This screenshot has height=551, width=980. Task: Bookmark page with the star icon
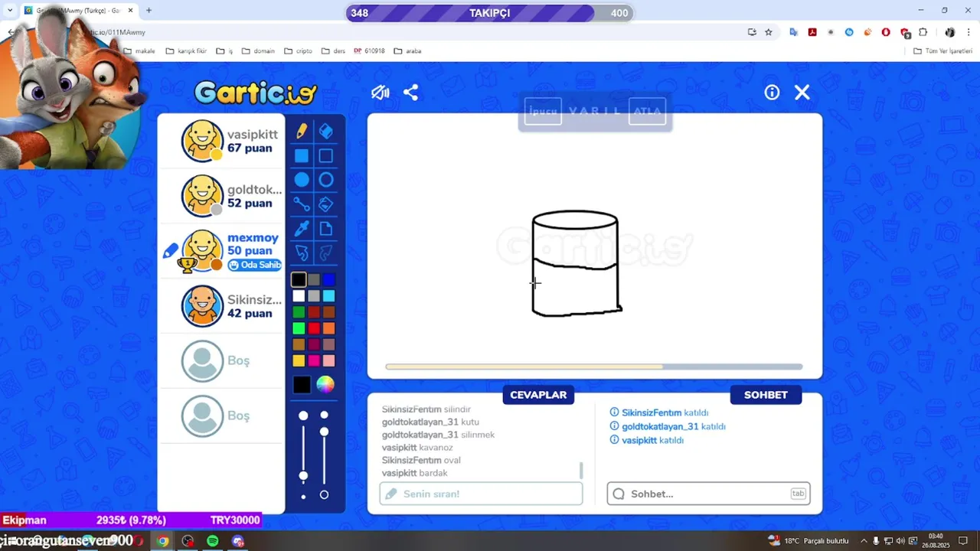[x=769, y=32]
